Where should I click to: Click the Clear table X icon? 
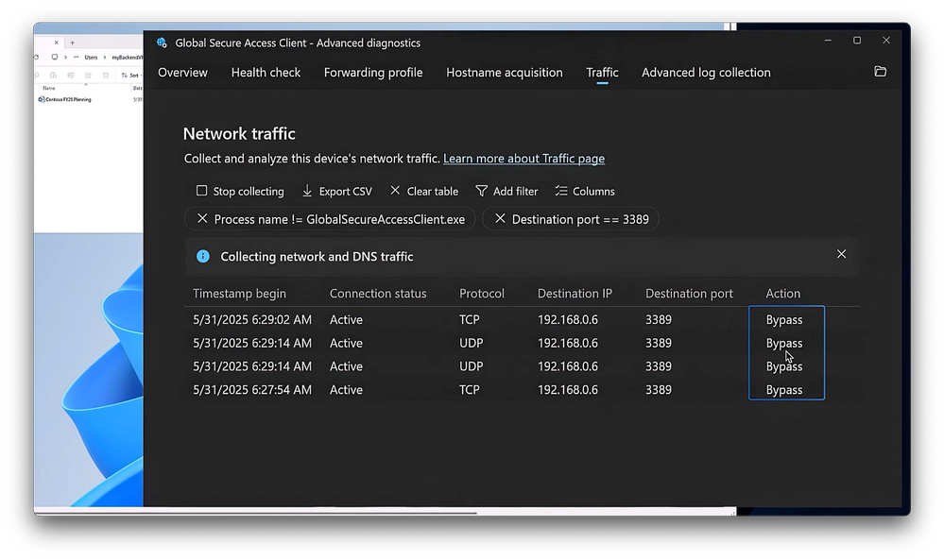pos(395,191)
